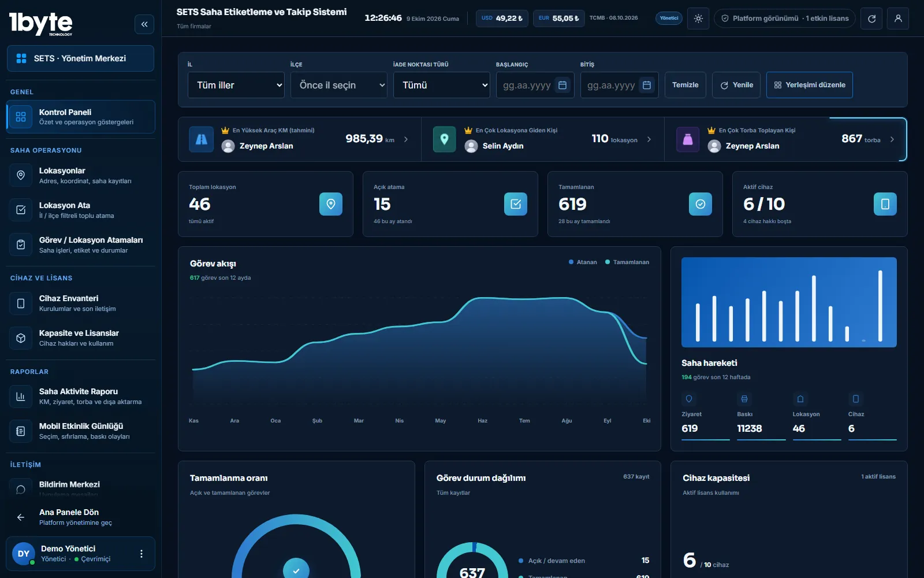This screenshot has height=578, width=924.
Task: Click the EUR exchange rate badge
Action: click(558, 18)
